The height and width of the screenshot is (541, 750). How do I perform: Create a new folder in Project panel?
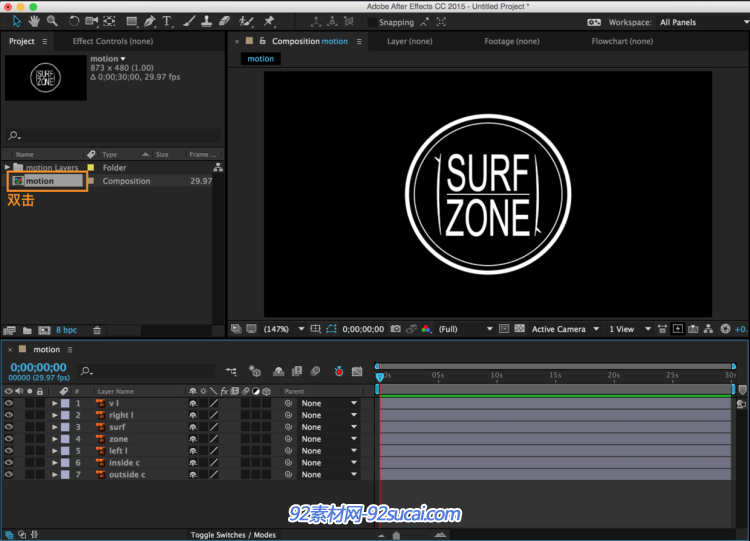click(x=27, y=331)
